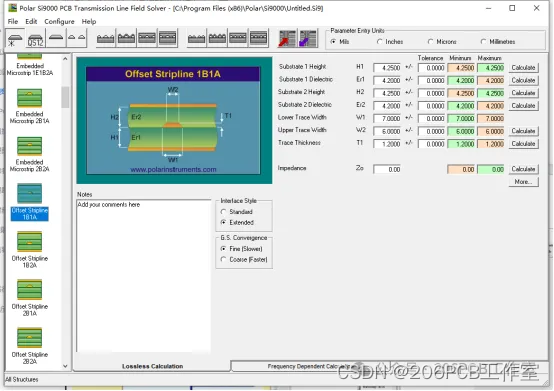This screenshot has width=554, height=391.
Task: Click the Zo impedance value field
Action: click(387, 170)
